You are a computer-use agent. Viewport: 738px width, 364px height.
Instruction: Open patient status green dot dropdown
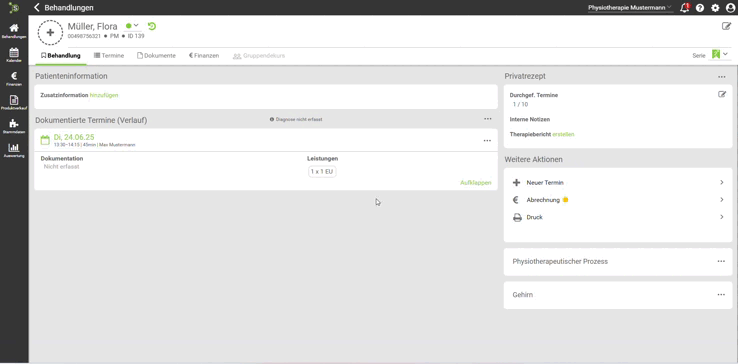(x=132, y=26)
